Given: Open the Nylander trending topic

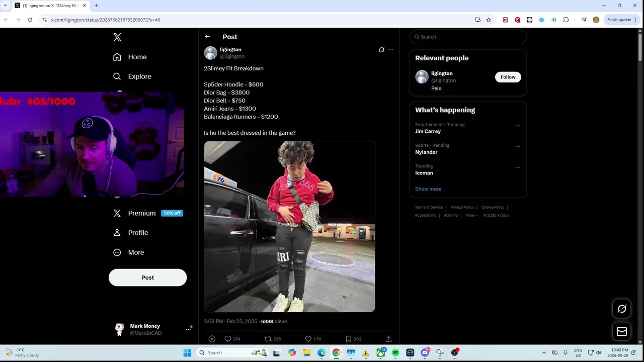Looking at the screenshot, I should click(426, 152).
